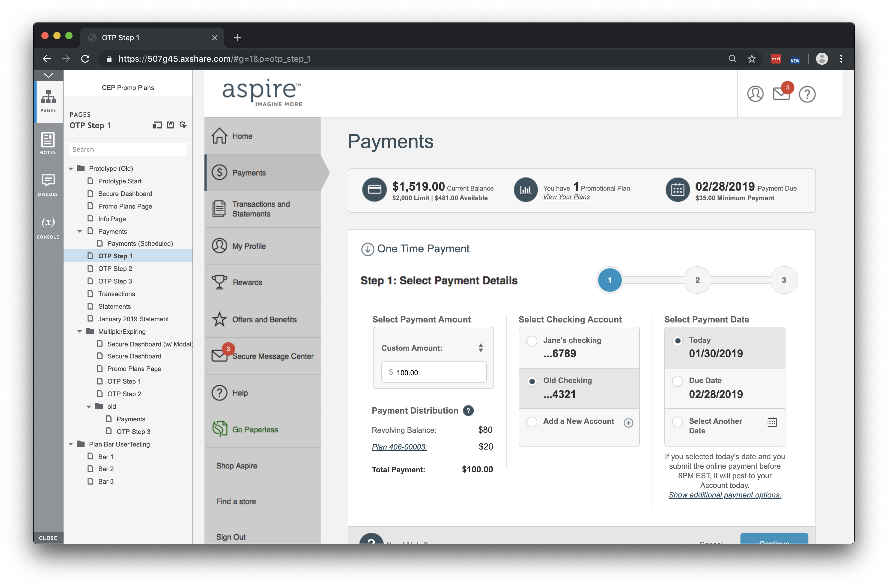
Task: Open Chrome three-dot menu
Action: tap(841, 59)
